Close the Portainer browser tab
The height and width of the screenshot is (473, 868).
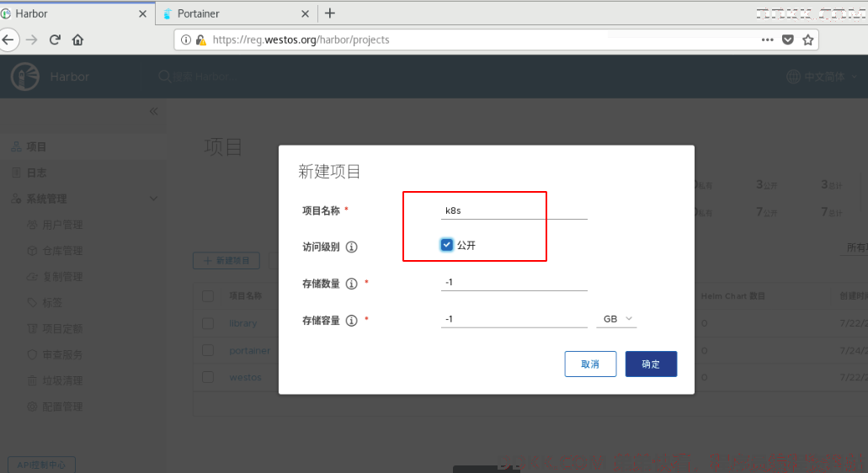point(305,13)
